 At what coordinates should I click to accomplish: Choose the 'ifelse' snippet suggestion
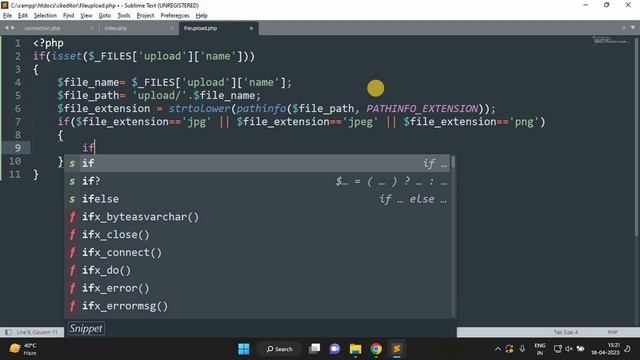pos(257,199)
